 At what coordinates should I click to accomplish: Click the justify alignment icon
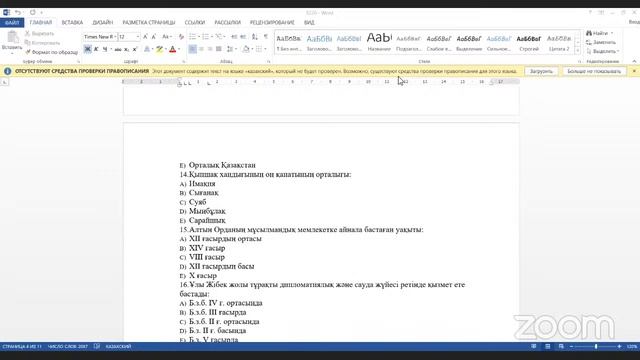pyautogui.click(x=219, y=49)
